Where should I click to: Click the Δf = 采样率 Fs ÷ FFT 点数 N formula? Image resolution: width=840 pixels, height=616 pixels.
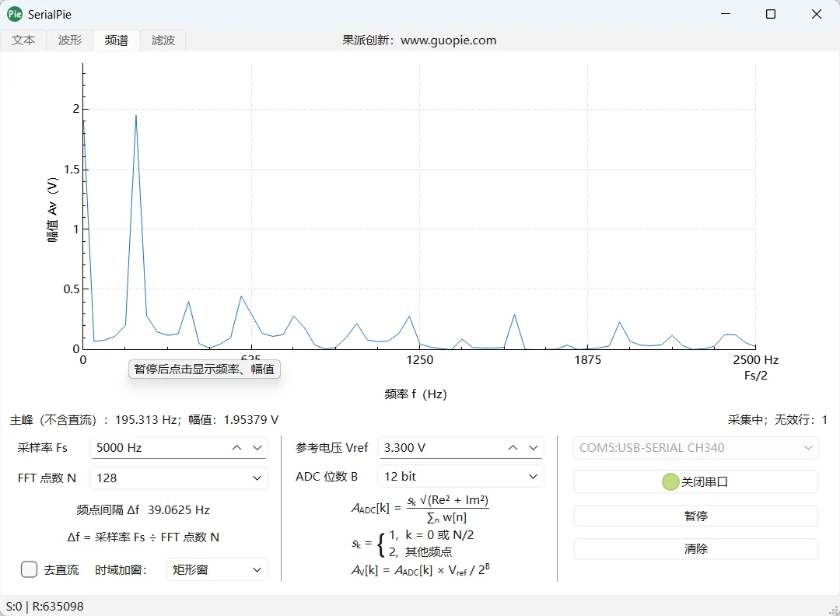(x=143, y=537)
